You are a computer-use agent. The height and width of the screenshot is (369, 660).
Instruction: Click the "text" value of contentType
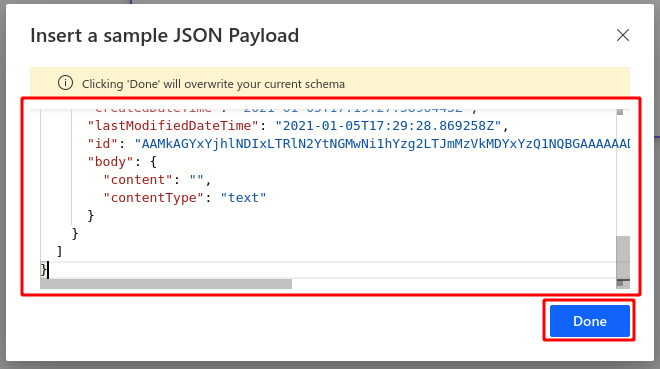tap(243, 198)
